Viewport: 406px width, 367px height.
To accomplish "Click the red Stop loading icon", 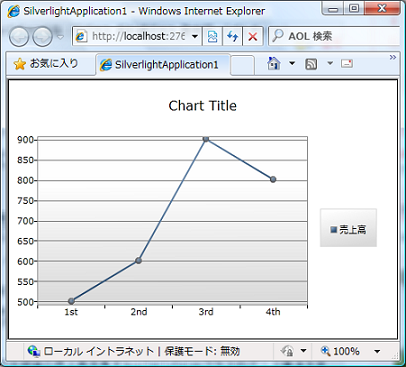I will click(x=253, y=36).
